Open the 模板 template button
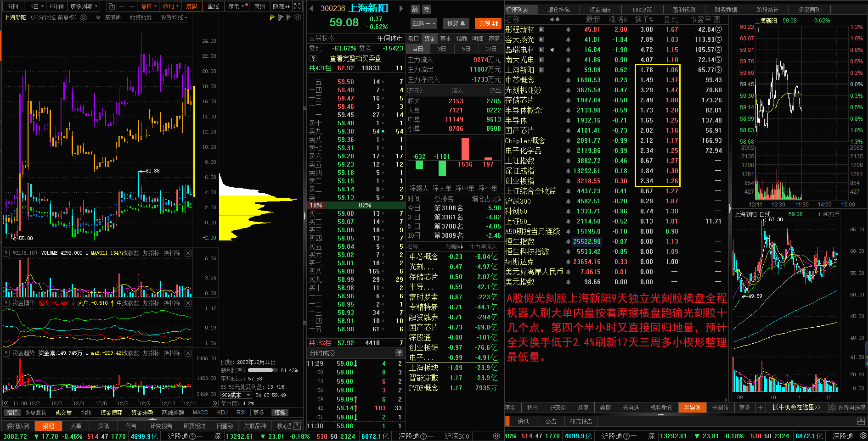868x441 pixels. coord(280,413)
